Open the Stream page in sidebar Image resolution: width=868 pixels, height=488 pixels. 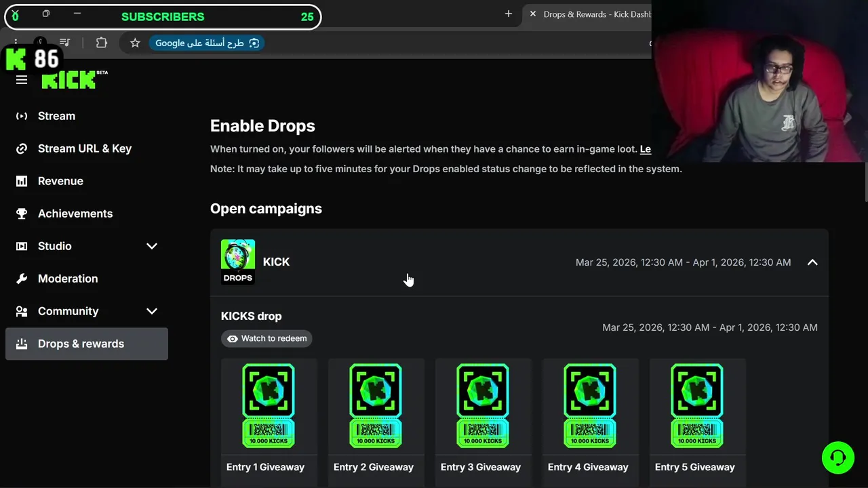click(x=87, y=116)
